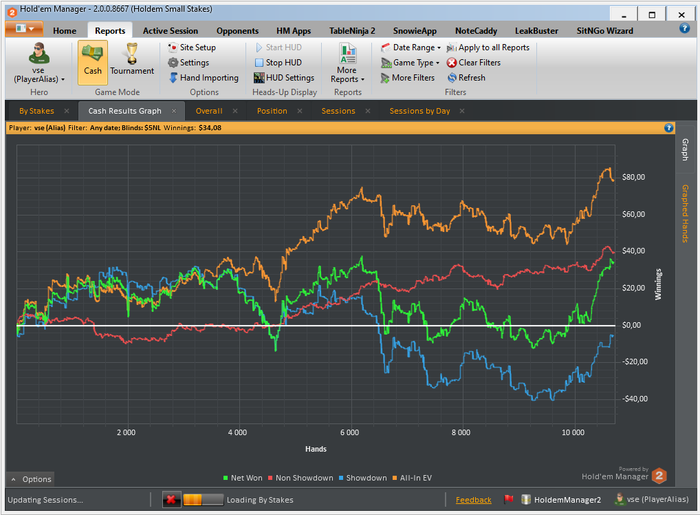The width and height of the screenshot is (700, 515).
Task: Expand the More Reports dropdown
Action: [347, 63]
